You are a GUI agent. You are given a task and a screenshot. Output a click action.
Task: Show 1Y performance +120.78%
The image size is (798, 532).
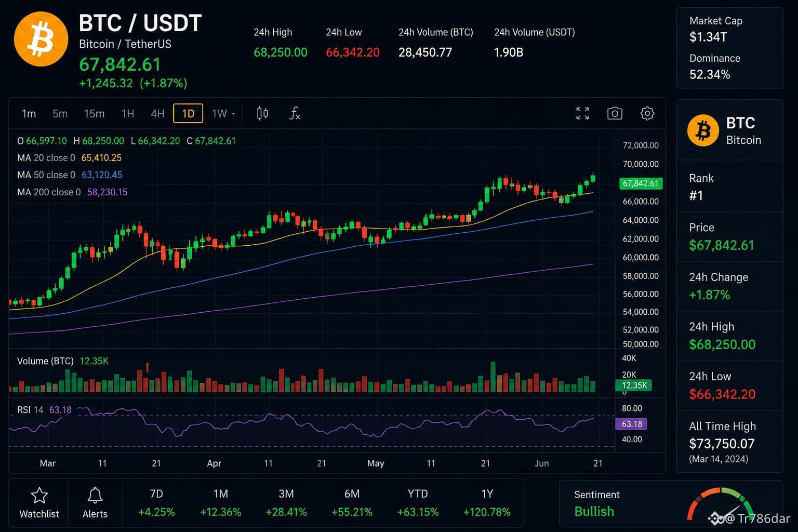tap(487, 503)
